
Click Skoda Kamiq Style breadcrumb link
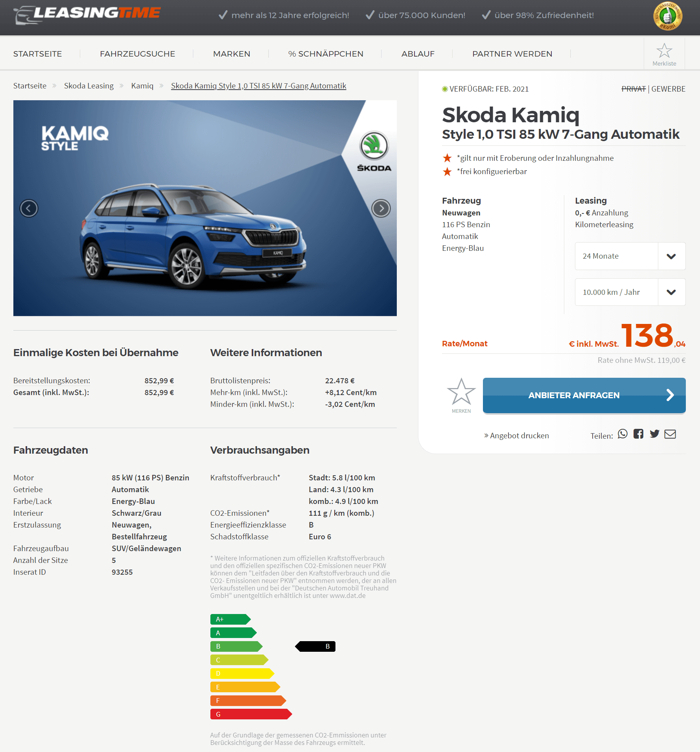259,86
